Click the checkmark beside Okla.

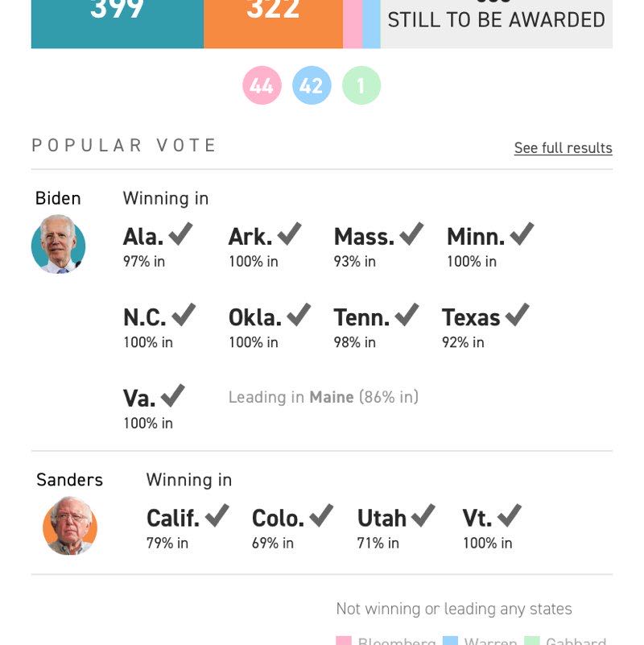(298, 315)
